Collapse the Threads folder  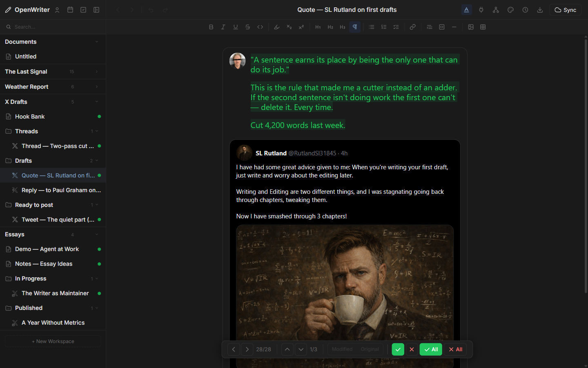[97, 131]
